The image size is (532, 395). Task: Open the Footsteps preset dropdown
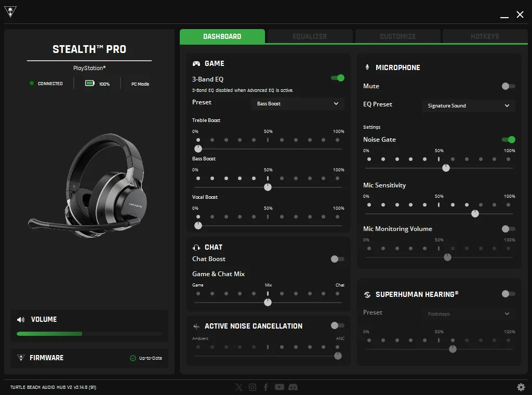click(468, 314)
